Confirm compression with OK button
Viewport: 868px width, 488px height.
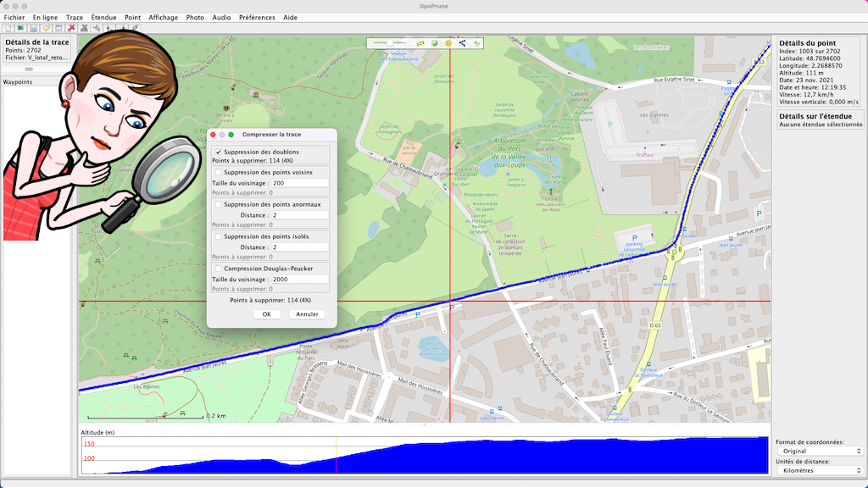coord(266,314)
